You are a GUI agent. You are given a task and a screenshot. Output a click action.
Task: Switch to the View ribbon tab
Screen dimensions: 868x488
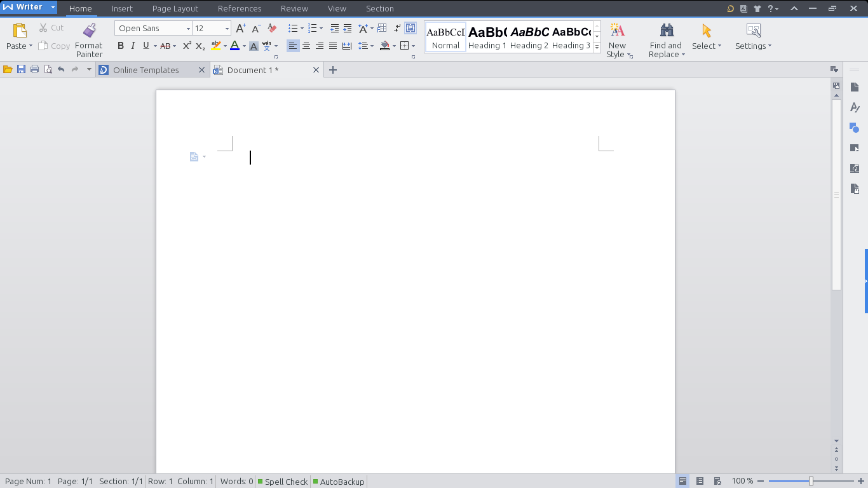click(337, 8)
